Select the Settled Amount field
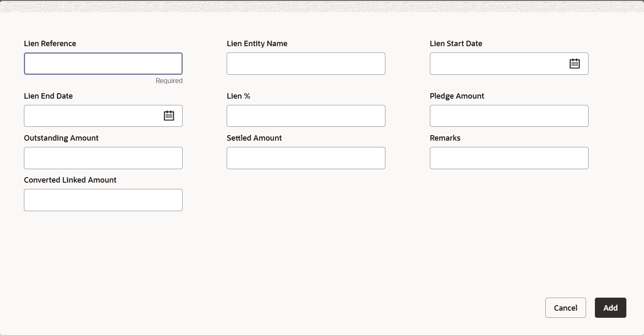Viewport: 644px width, 335px height. 306,158
